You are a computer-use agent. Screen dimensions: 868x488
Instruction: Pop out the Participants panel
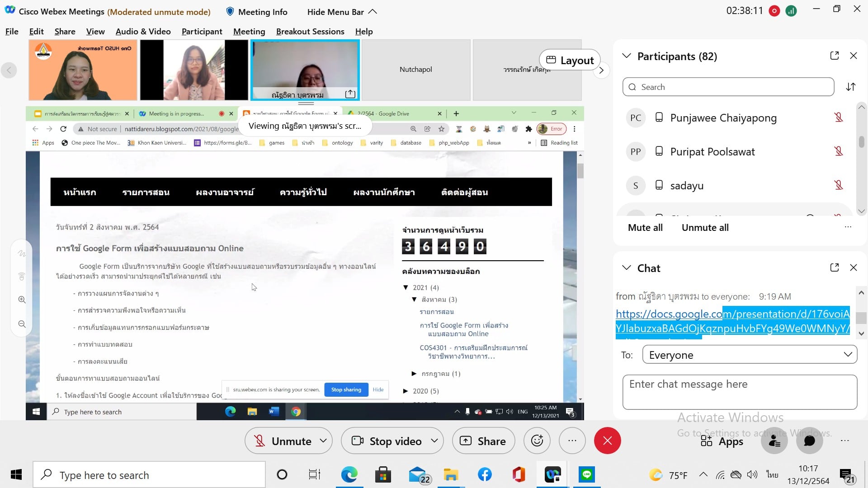pos(835,56)
